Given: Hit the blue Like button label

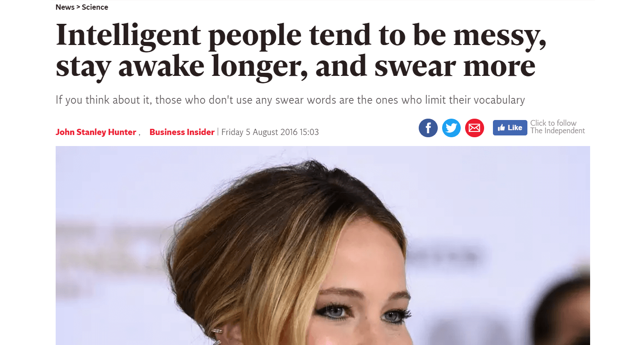Looking at the screenshot, I should pyautogui.click(x=510, y=128).
